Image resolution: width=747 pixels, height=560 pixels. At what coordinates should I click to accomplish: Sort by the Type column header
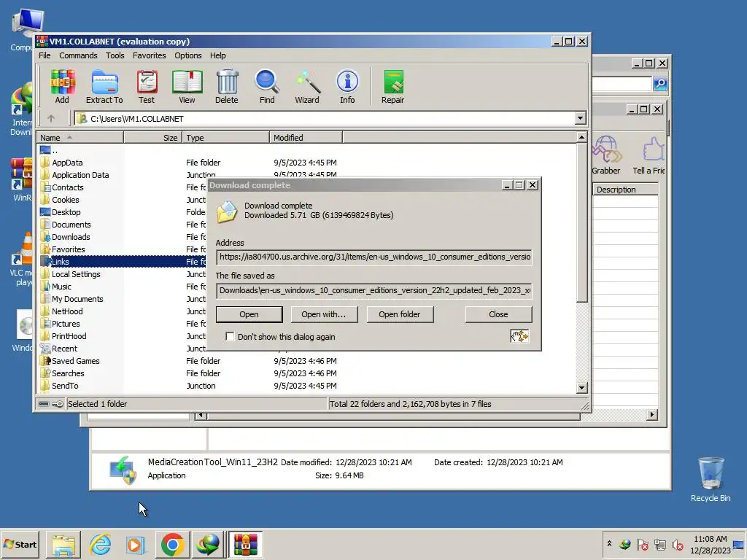pos(226,138)
